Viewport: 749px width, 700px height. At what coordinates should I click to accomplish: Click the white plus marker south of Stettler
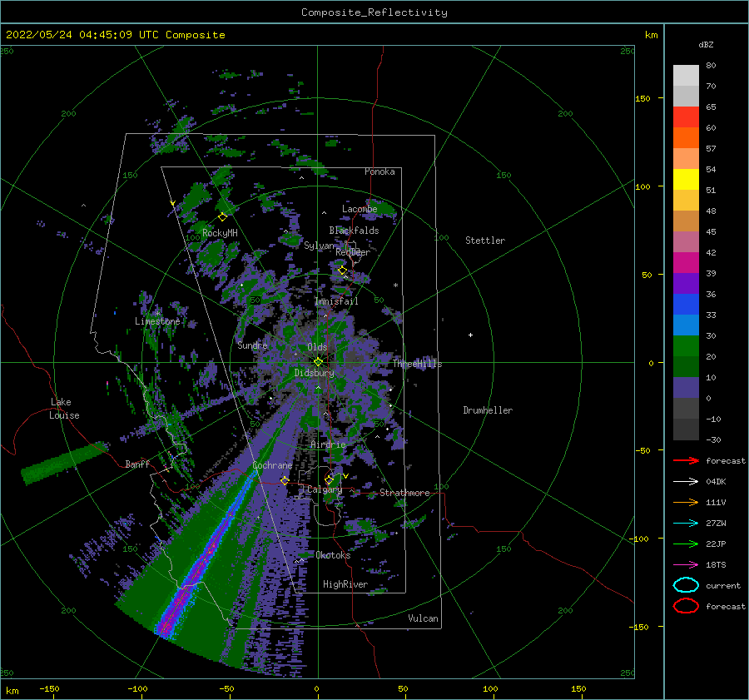470,335
